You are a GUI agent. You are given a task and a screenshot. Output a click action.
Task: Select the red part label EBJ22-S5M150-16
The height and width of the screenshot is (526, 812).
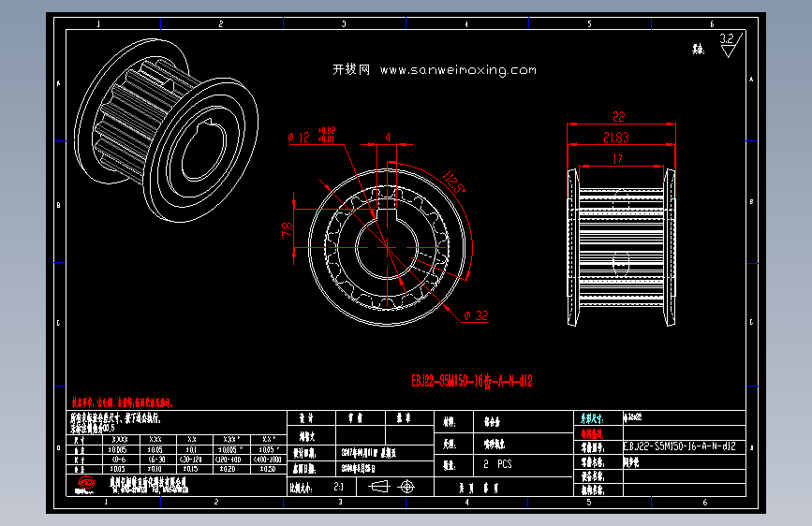coord(472,382)
